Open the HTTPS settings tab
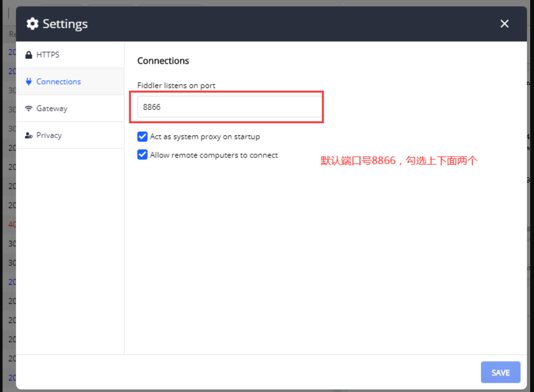The width and height of the screenshot is (534, 392). click(x=70, y=54)
